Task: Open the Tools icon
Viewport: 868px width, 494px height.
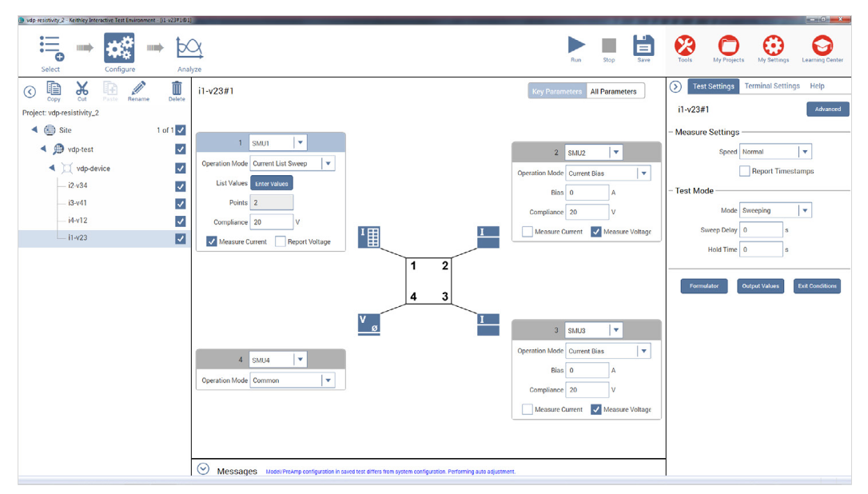Action: 685,46
